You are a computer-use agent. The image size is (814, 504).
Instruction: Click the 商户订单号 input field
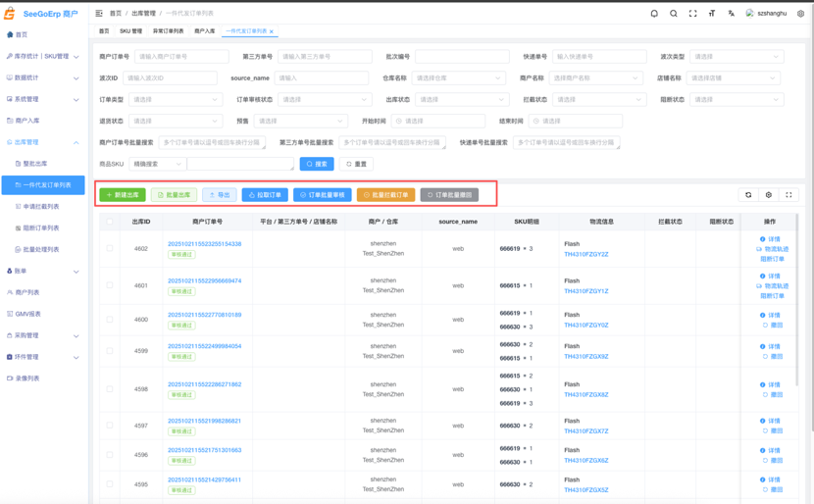pos(181,57)
